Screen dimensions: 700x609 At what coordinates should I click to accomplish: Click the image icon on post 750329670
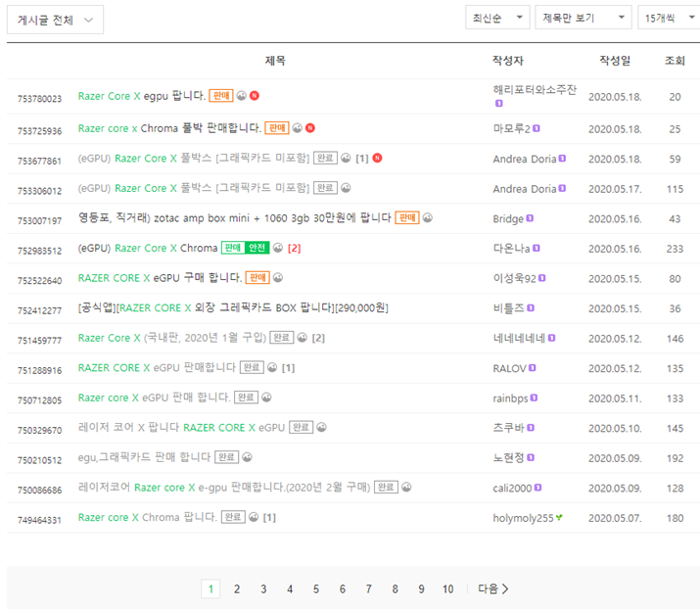321,427
